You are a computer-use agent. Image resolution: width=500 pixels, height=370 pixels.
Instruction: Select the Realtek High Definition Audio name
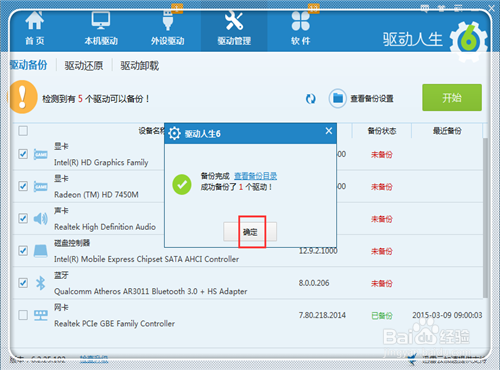pyautogui.click(x=105, y=227)
